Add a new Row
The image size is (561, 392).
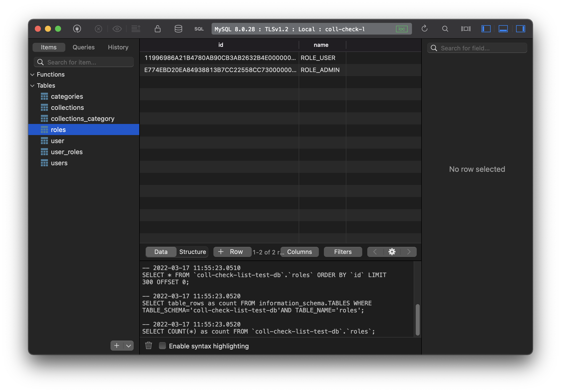point(232,252)
